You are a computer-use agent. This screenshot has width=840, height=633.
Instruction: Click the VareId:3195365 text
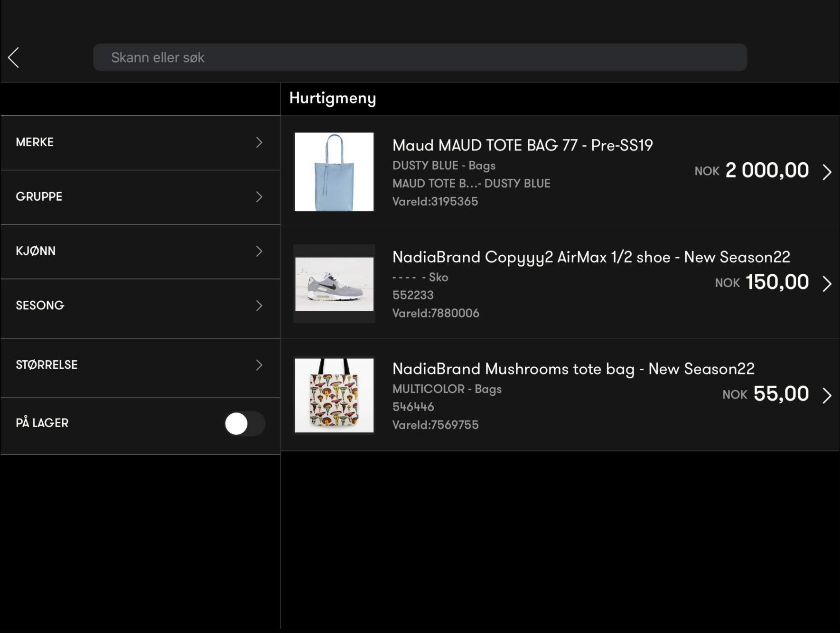click(435, 202)
